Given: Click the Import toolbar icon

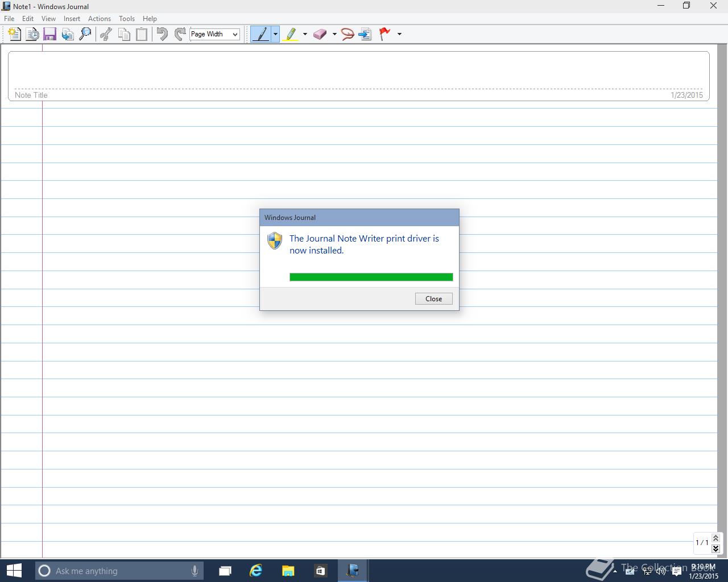Looking at the screenshot, I should [68, 34].
